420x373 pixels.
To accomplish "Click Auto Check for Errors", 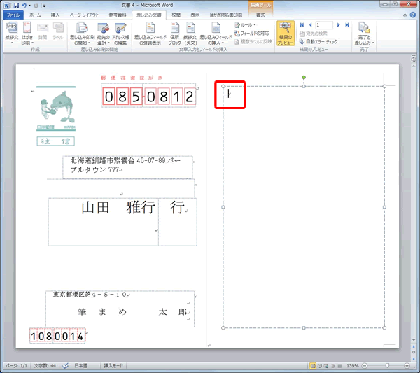I will tap(318, 42).
